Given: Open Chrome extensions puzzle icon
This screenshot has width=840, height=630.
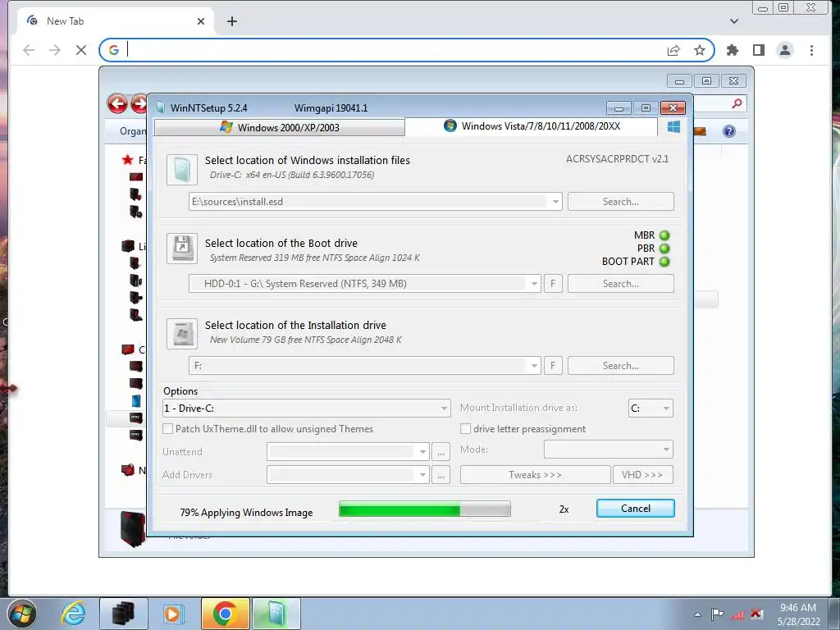Looking at the screenshot, I should pos(733,50).
